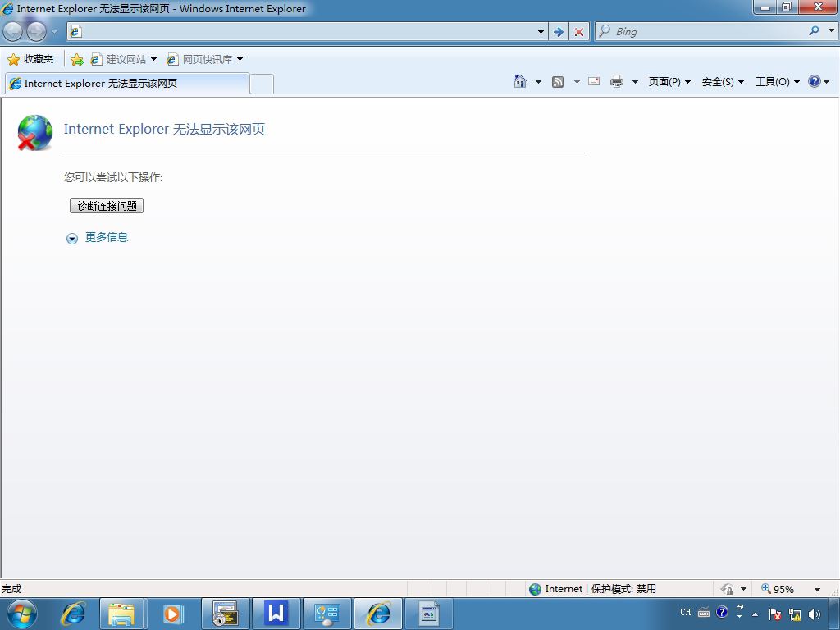Click the volume speaker tray icon
This screenshot has height=630, width=840.
(815, 614)
